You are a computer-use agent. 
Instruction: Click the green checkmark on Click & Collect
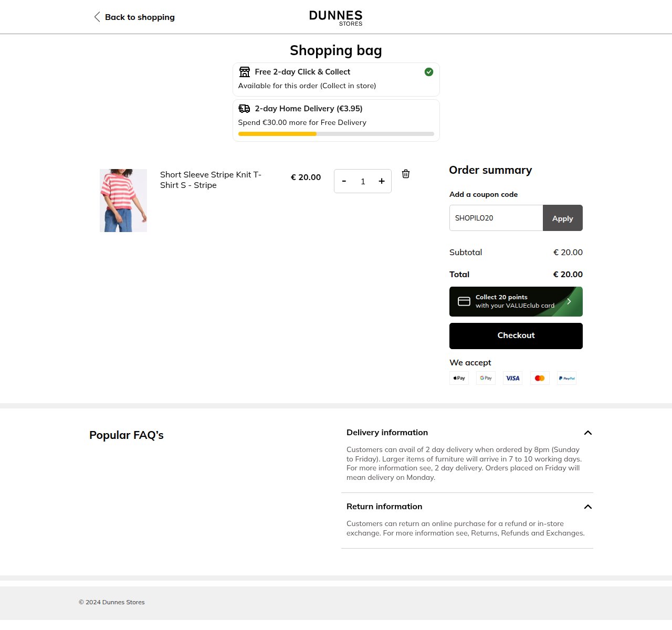[429, 72]
